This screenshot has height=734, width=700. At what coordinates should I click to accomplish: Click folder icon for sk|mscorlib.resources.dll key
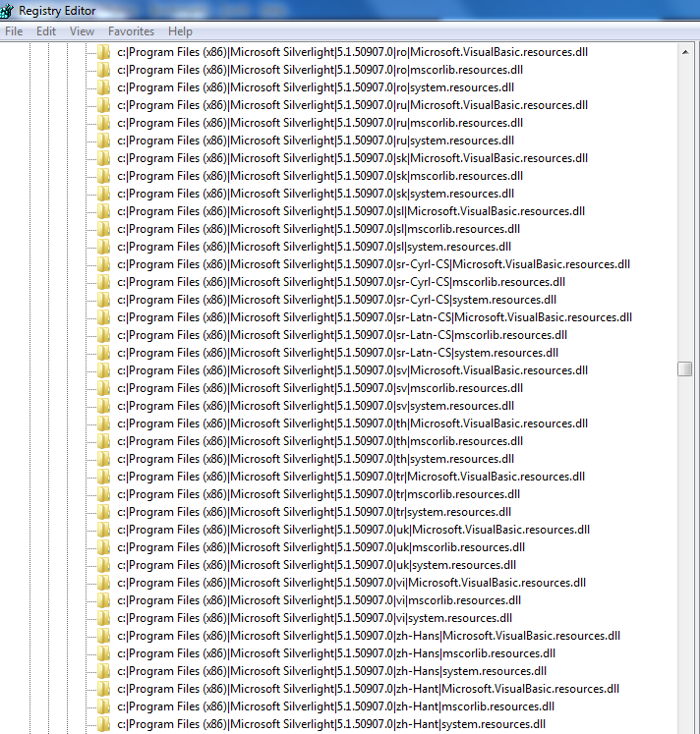(103, 176)
